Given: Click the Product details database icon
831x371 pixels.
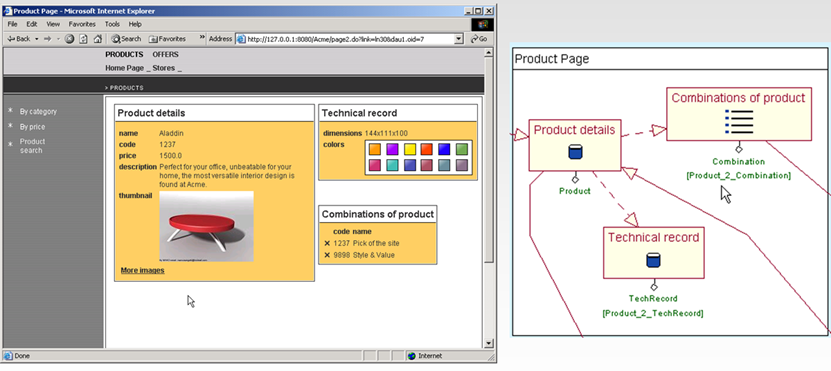Looking at the screenshot, I should coord(575,153).
